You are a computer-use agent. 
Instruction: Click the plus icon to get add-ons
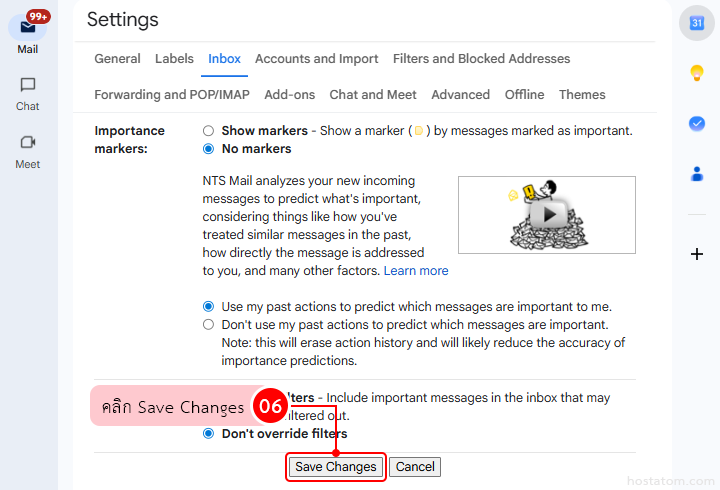click(x=697, y=254)
